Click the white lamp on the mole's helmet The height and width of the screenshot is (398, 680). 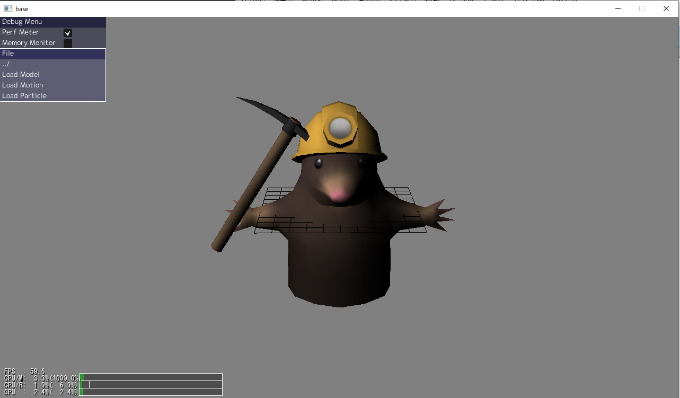point(340,127)
